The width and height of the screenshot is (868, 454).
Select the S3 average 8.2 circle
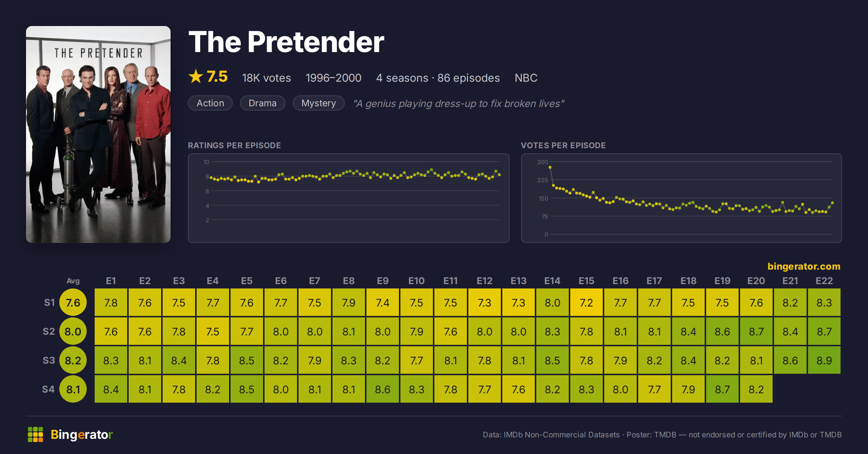pos(73,360)
